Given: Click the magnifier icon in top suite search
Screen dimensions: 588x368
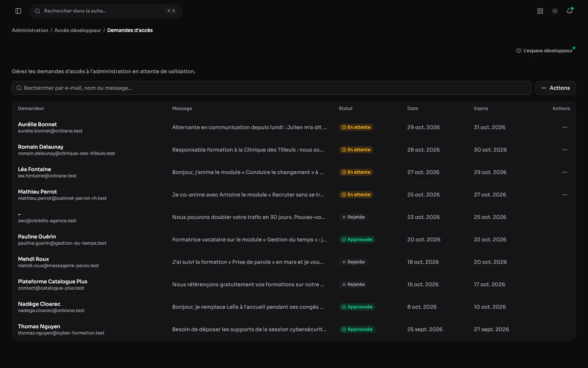Looking at the screenshot, I should pyautogui.click(x=37, y=11).
